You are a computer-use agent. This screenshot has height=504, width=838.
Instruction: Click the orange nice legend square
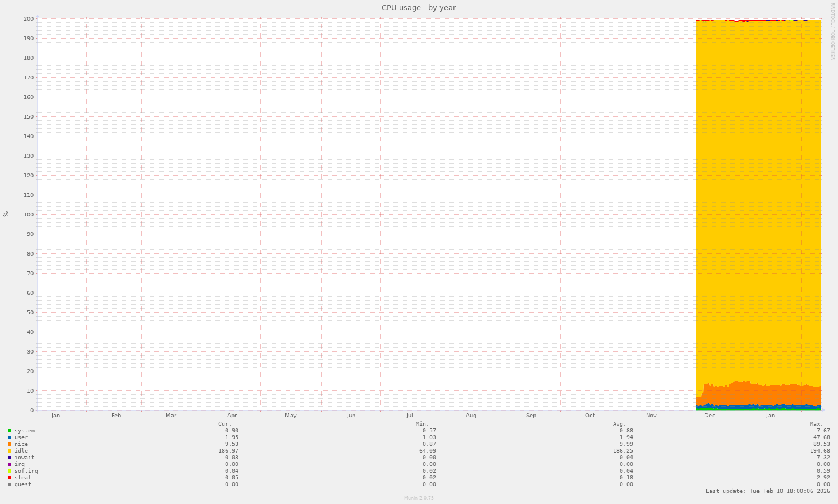coord(10,444)
